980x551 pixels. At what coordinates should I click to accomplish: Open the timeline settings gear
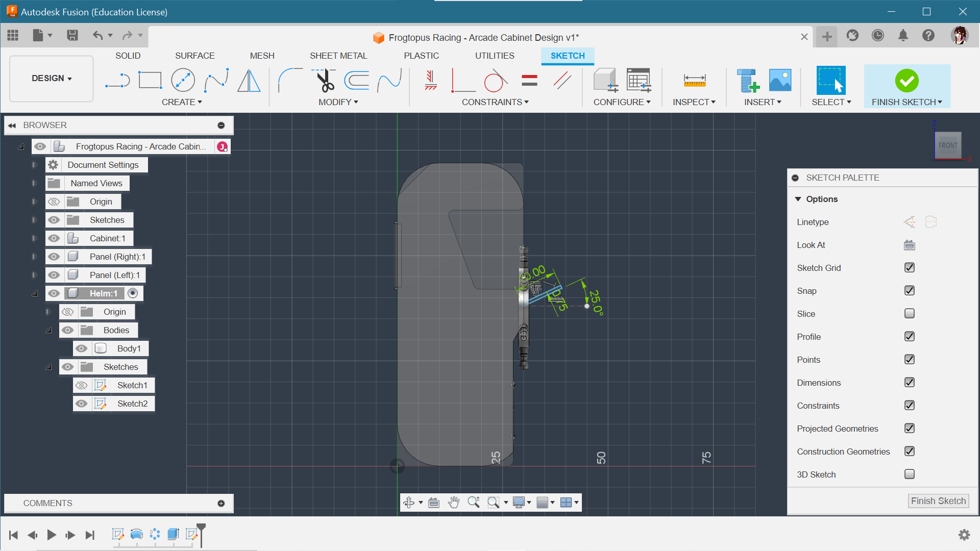[x=964, y=535]
